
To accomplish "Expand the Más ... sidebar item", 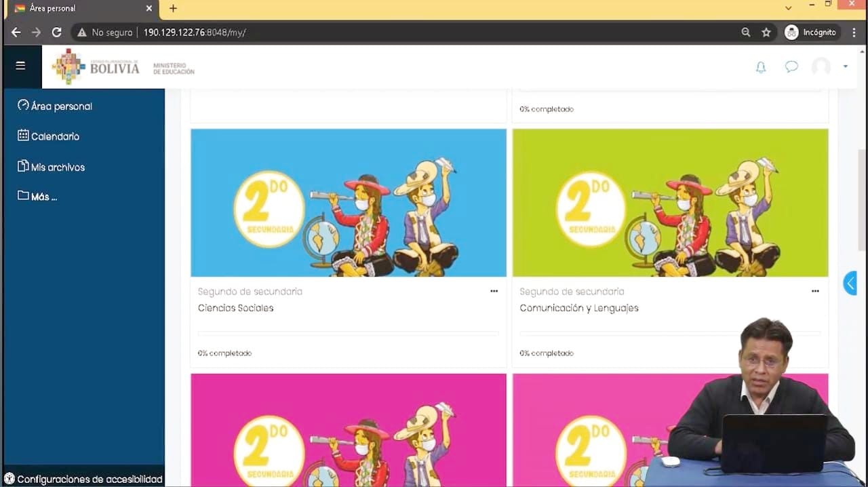I will point(37,197).
